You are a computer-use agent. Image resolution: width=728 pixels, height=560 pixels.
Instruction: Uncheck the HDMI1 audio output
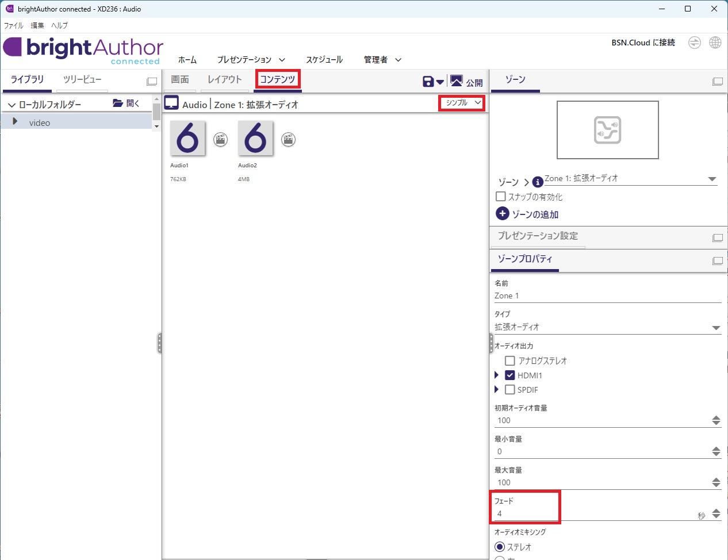[509, 375]
